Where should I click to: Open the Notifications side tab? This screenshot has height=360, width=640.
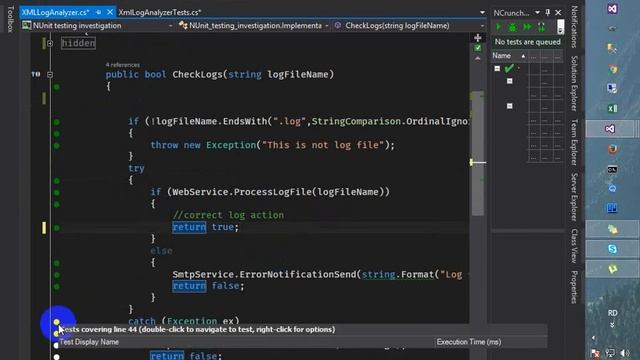574,27
